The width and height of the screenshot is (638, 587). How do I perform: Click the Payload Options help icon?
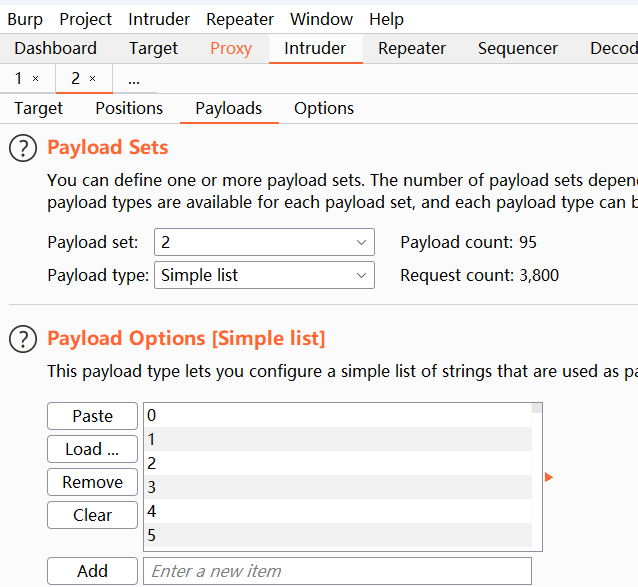22,339
